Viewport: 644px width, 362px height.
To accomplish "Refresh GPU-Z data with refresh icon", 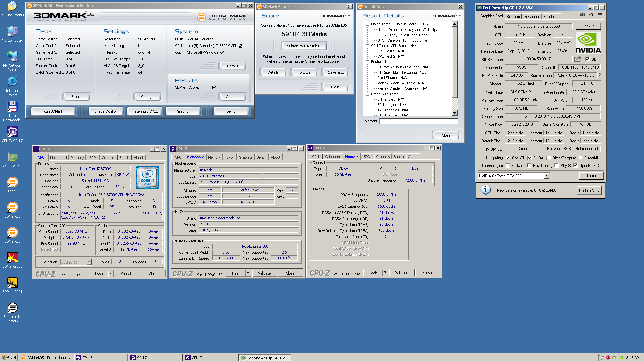I will [x=591, y=15].
